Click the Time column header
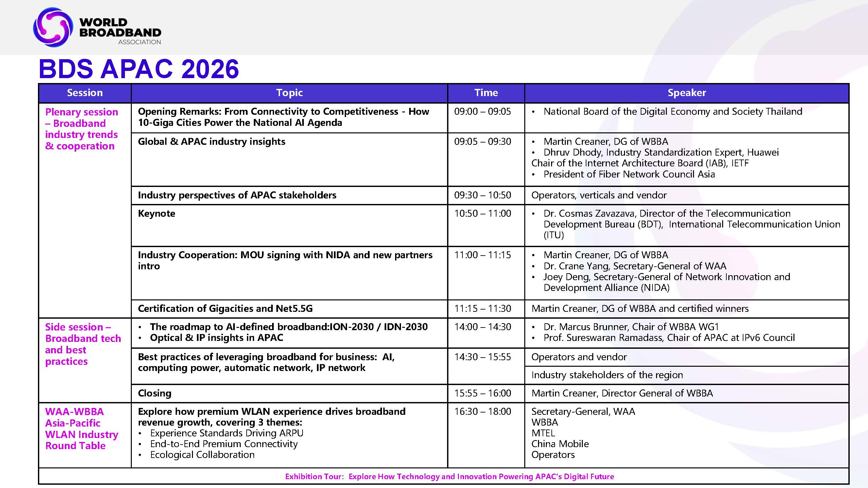 (x=486, y=93)
